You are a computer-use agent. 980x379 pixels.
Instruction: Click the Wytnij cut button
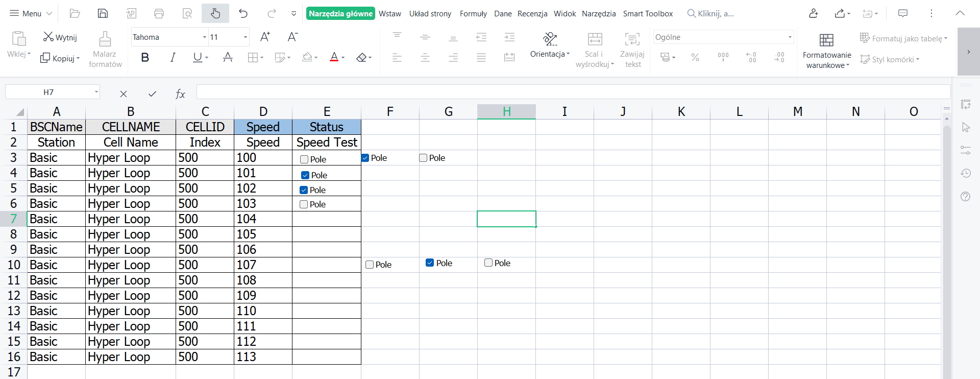[60, 37]
